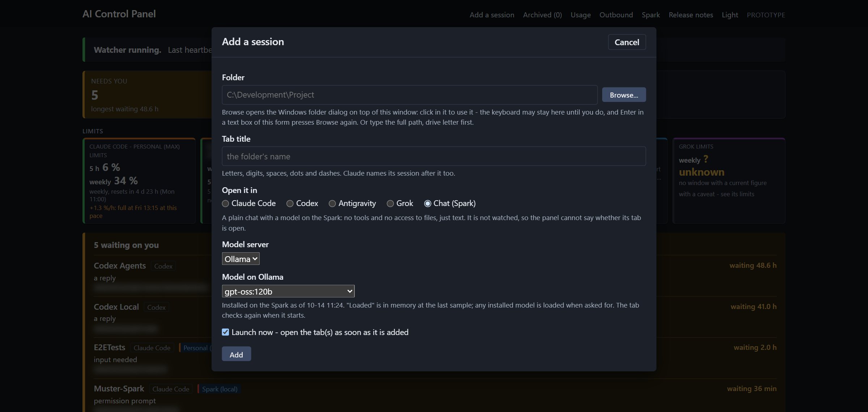Screen dimensions: 868x412
Task: Click the Claude Code tag on E2ETests
Action: coord(152,348)
